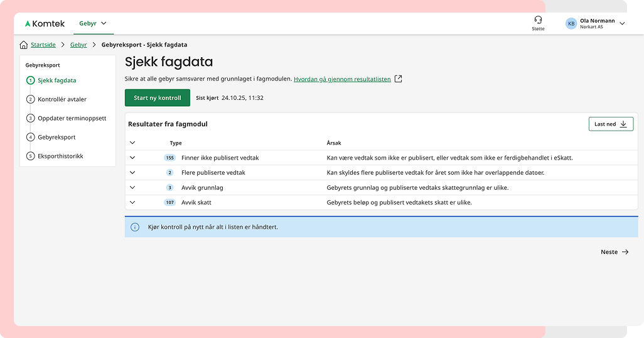Open Eksporthistorikk in the sidebar
This screenshot has height=338, width=644.
tap(60, 156)
